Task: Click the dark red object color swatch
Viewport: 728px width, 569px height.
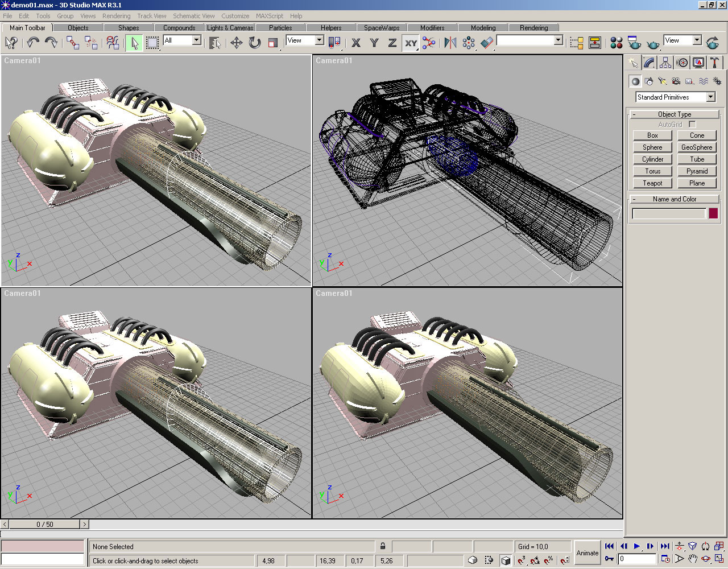Action: (x=713, y=213)
